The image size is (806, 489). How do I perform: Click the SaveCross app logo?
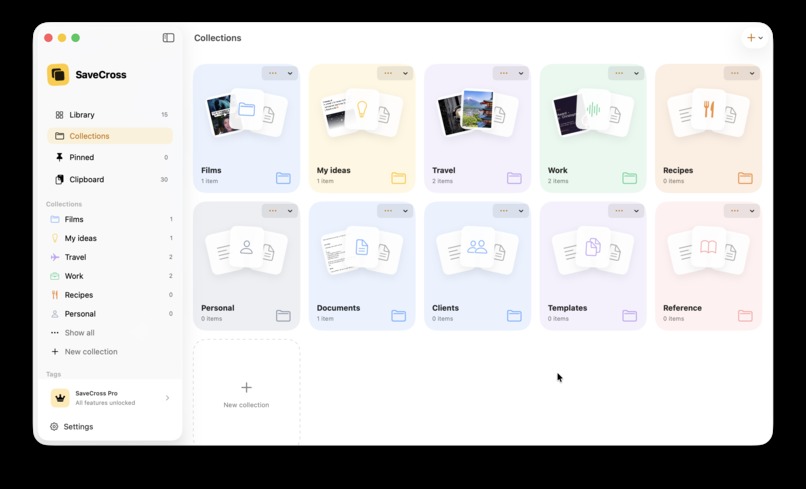coord(58,75)
